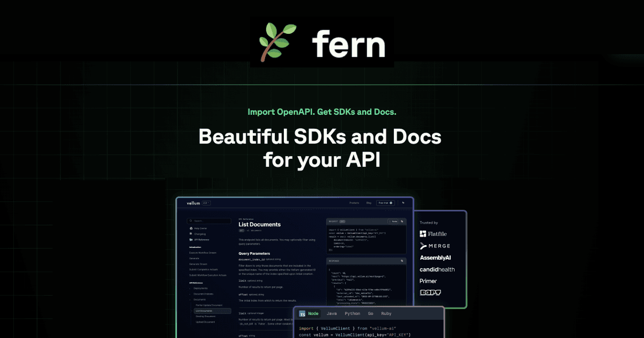The image size is (644, 338).
Task: Click the API Reference icon in sidebar
Action: (191, 240)
